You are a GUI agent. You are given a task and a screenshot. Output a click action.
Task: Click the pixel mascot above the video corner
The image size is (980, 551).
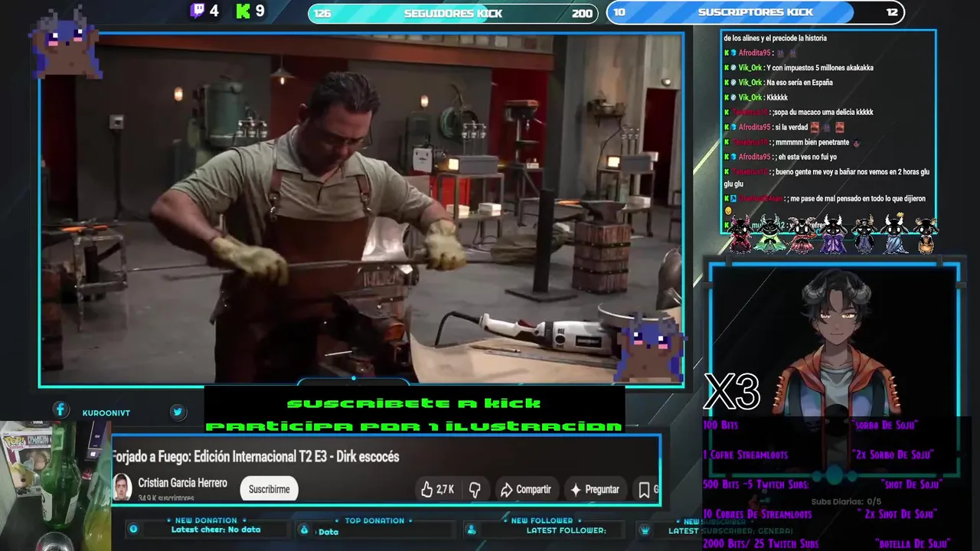pos(67,43)
